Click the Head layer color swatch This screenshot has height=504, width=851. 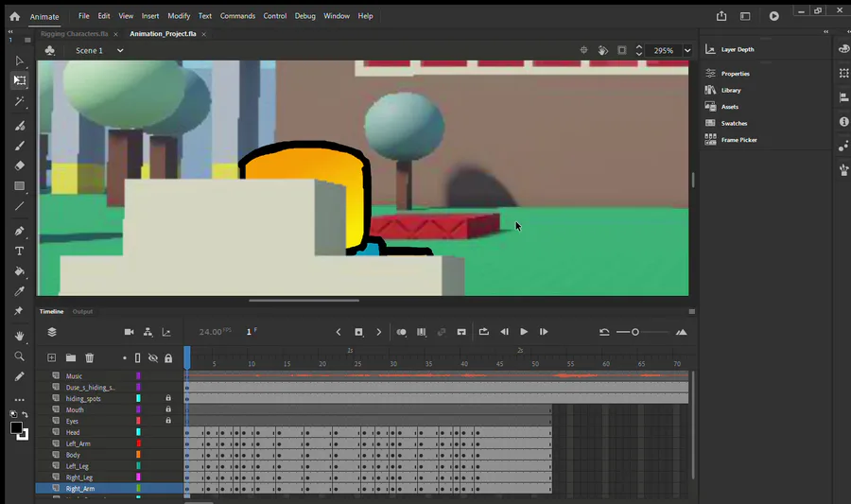[x=138, y=432]
